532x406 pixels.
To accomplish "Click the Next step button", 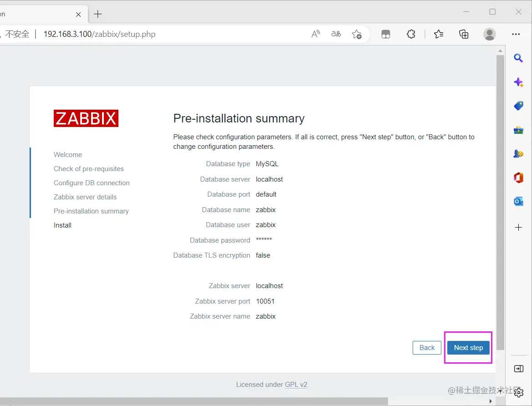I will click(468, 348).
